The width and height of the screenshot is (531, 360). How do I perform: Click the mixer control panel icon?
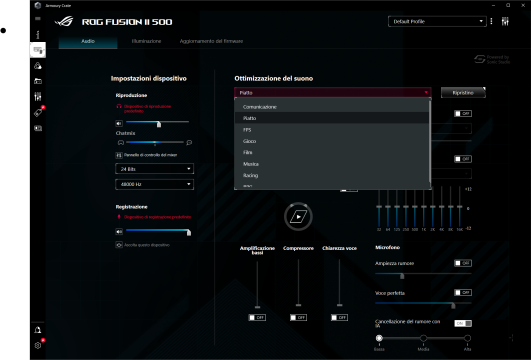coord(119,155)
